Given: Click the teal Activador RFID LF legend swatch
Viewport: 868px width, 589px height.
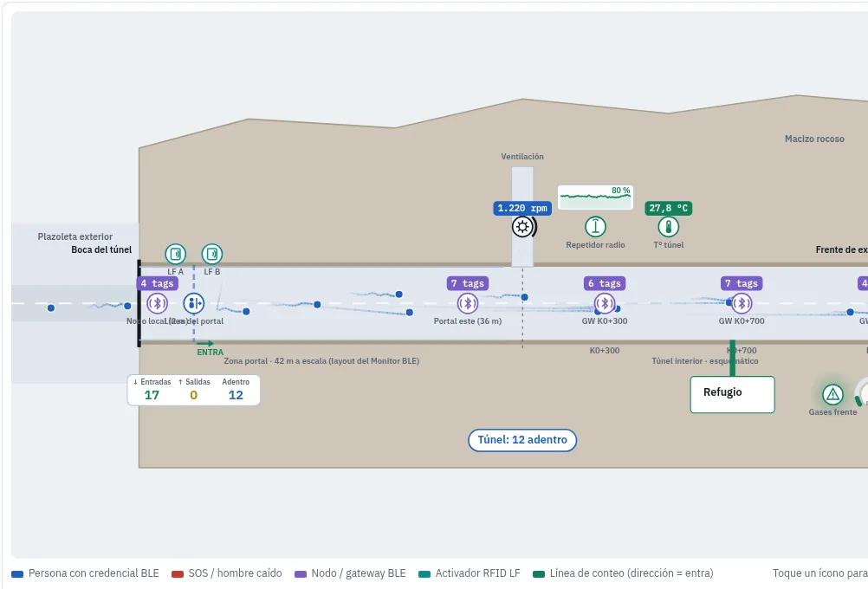Looking at the screenshot, I should pos(424,574).
